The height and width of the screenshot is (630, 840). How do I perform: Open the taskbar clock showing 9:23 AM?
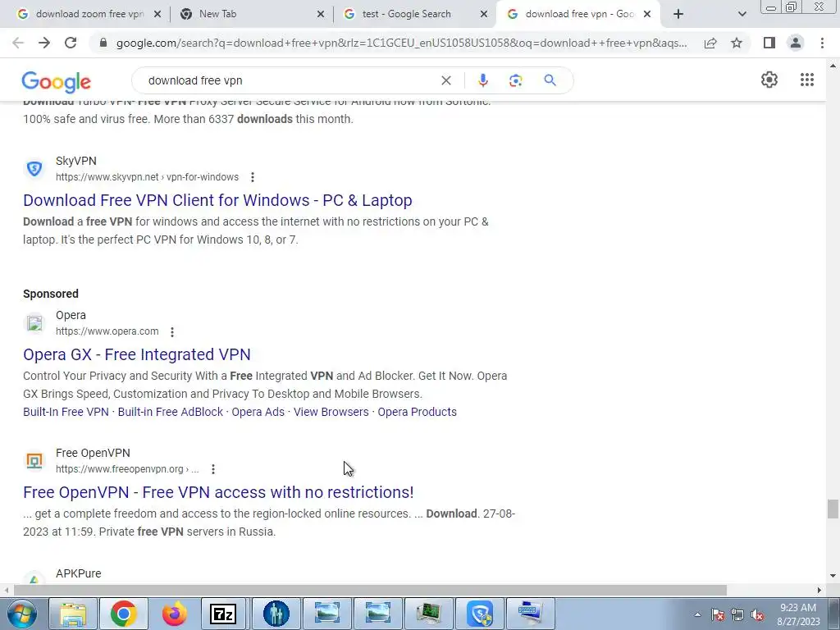tap(798, 614)
